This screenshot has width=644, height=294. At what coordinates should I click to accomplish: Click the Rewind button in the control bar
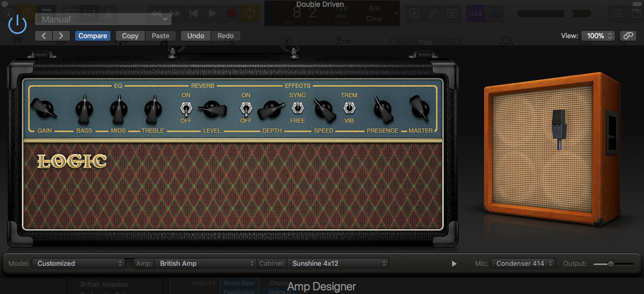(156, 14)
